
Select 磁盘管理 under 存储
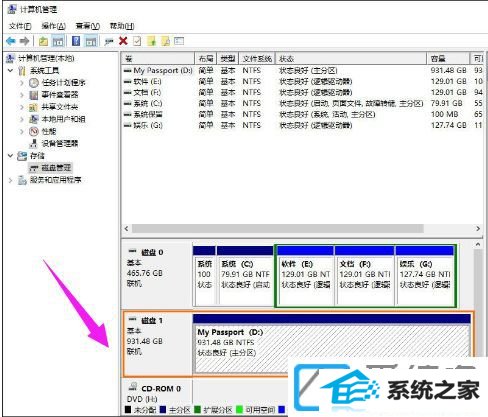pos(56,167)
